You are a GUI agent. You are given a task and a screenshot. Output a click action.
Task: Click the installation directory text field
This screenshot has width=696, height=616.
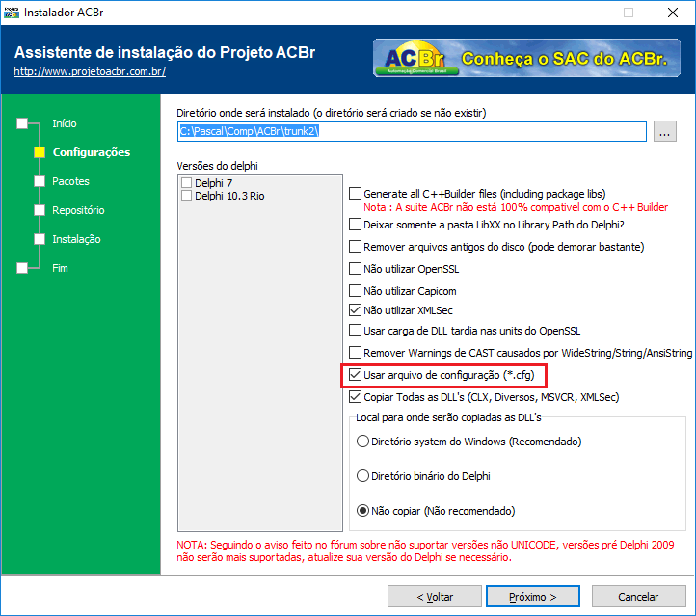(412, 131)
